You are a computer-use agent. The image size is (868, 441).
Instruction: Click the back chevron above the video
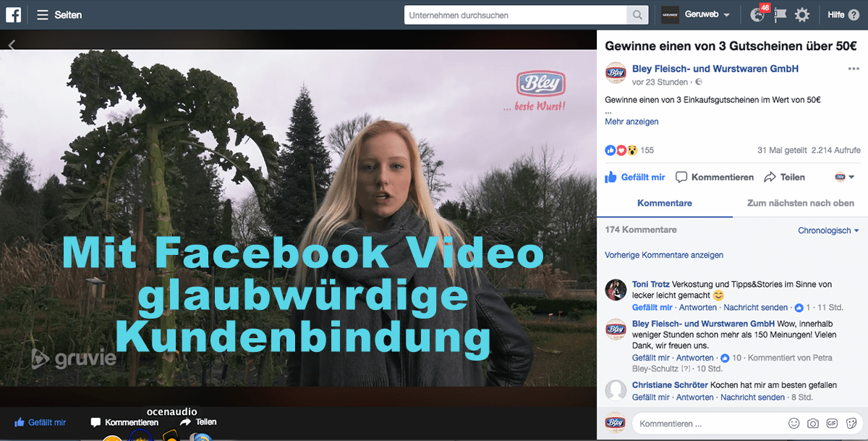click(12, 45)
